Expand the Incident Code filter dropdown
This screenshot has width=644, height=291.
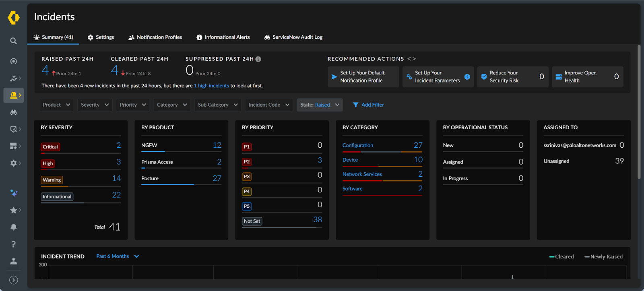point(268,105)
